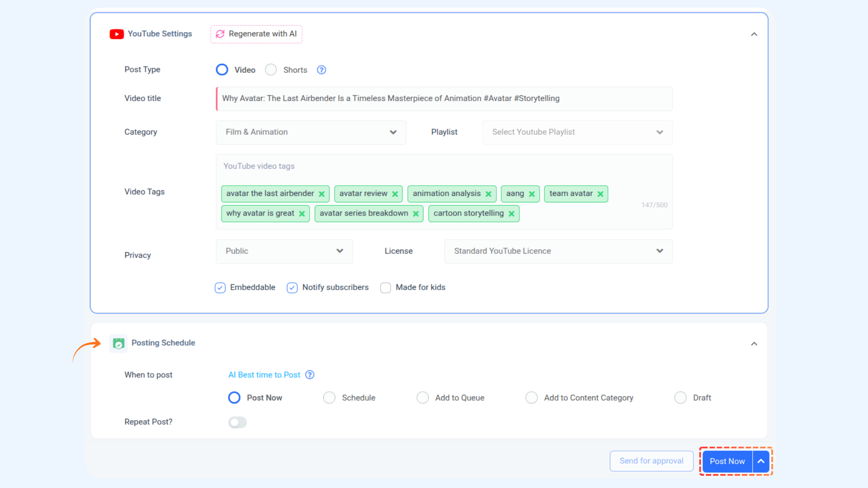This screenshot has height=488, width=868.
Task: Select the Shorts post type
Action: [x=271, y=70]
